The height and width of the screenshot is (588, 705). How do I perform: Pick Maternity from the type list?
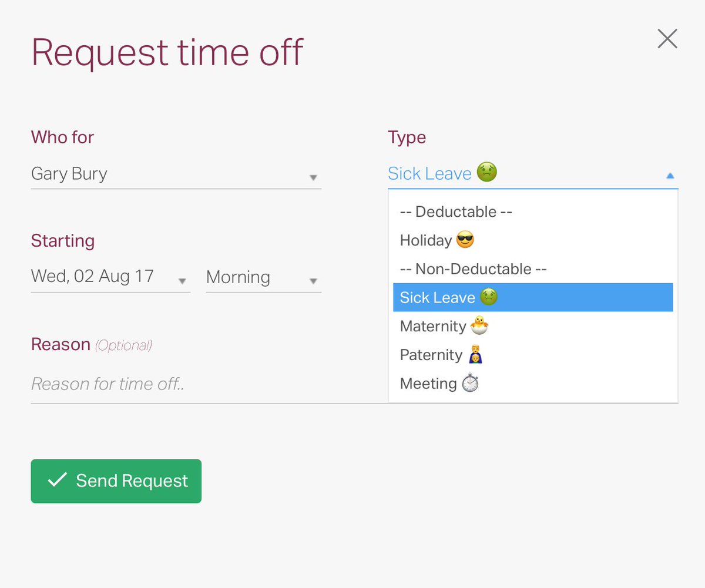pyautogui.click(x=433, y=326)
